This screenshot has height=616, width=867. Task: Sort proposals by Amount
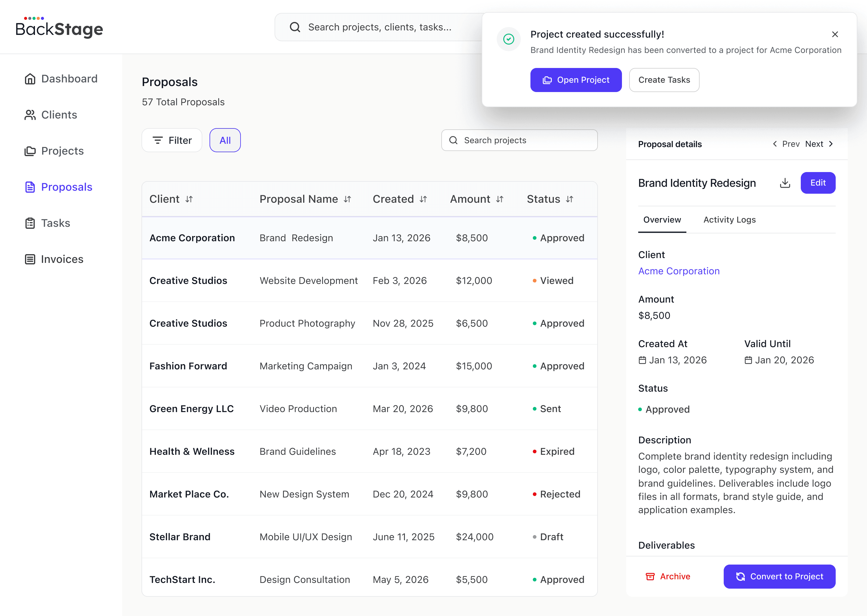tap(499, 199)
